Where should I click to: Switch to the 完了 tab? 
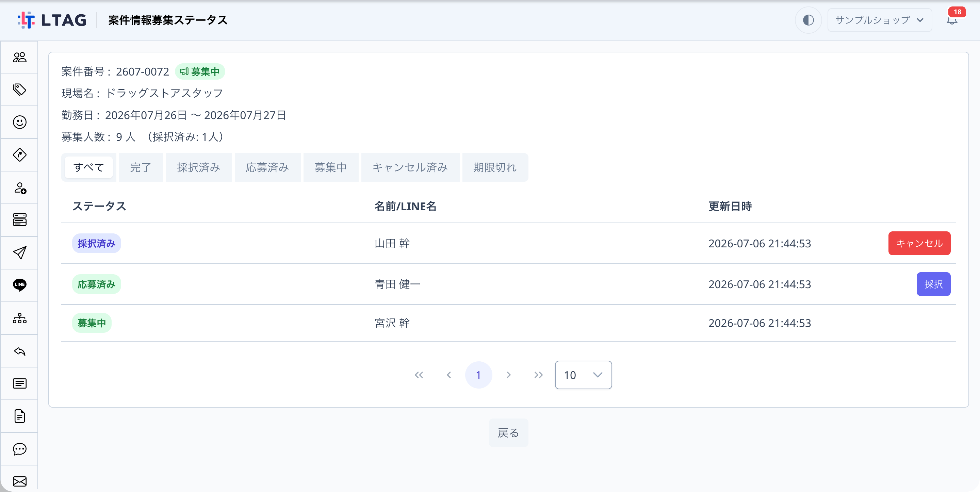141,167
